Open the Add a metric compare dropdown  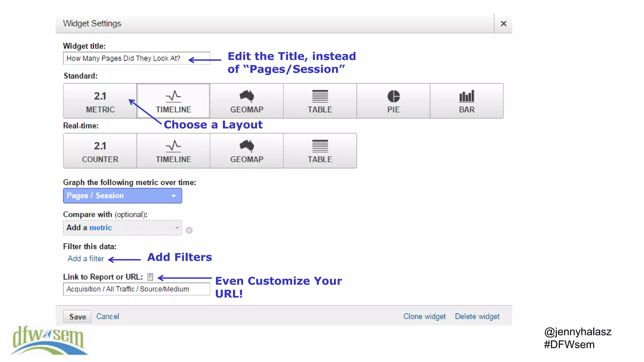point(123,228)
